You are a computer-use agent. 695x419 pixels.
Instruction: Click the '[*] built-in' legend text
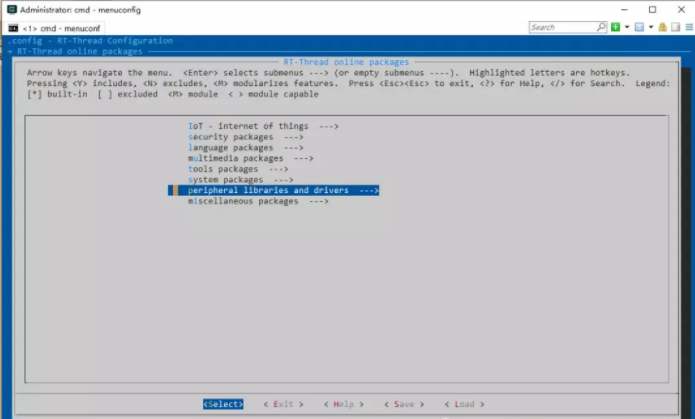tap(57, 94)
